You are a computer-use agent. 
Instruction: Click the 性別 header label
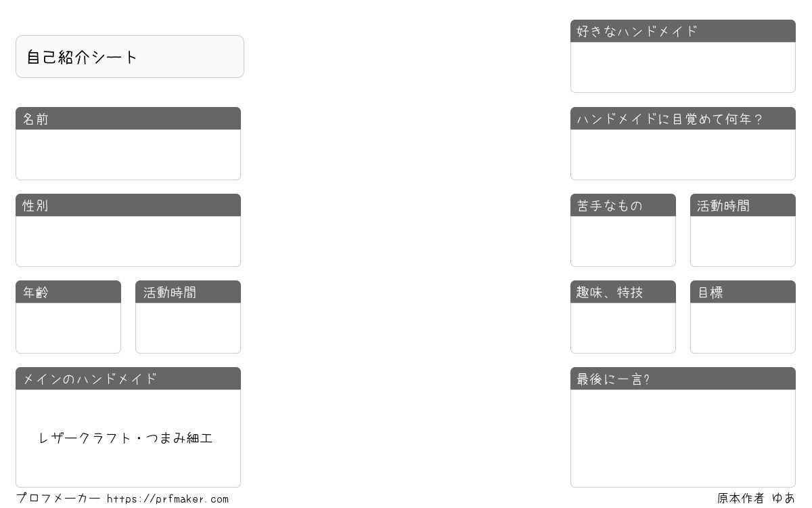click(36, 206)
